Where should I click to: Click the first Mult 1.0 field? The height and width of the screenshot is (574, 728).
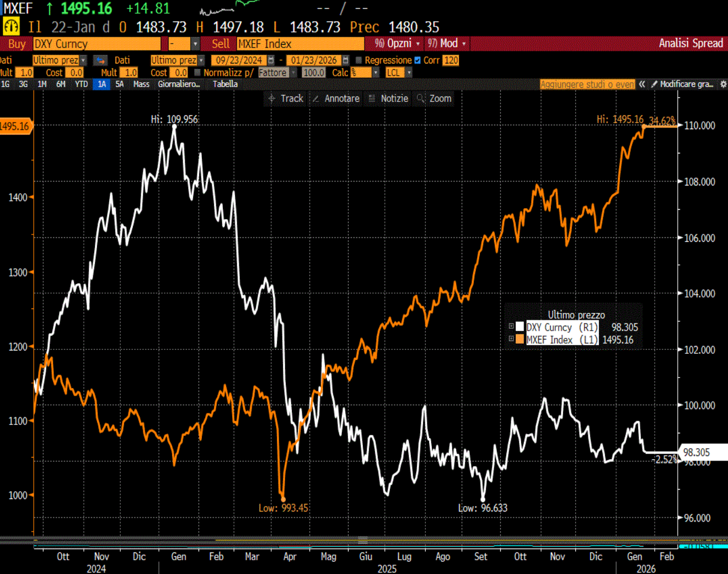pyautogui.click(x=24, y=72)
